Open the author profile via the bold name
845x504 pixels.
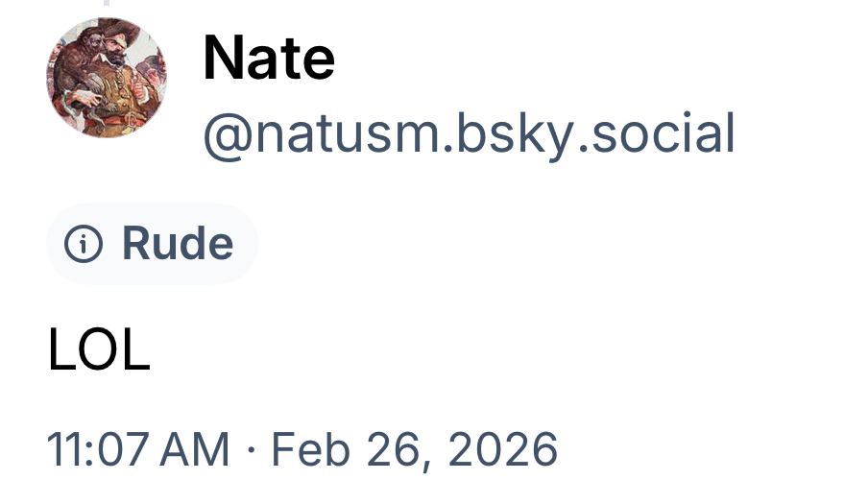click(x=269, y=58)
